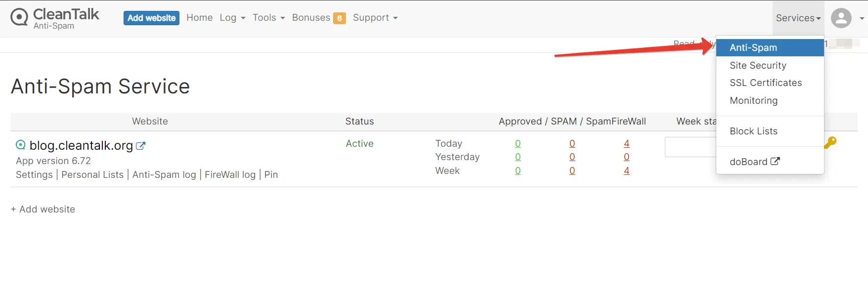868x294 pixels.
Task: Click the week statistics chart box
Action: [690, 147]
